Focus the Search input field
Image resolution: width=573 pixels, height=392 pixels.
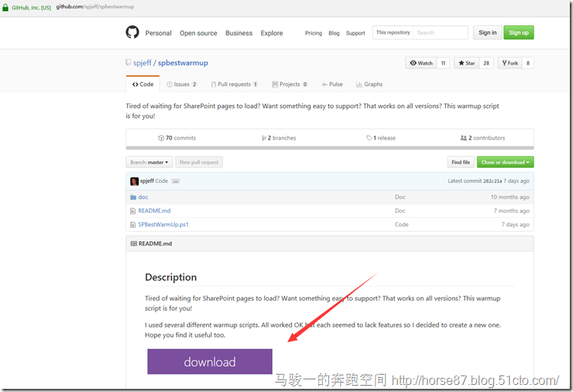[440, 32]
